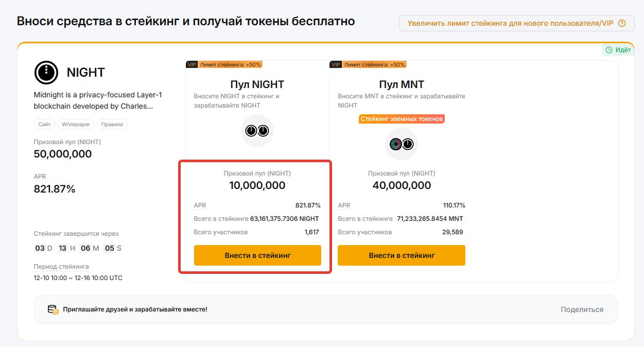Click the VIP badge above Пул MNT
Viewport: 644px width, 347px height.
336,64
